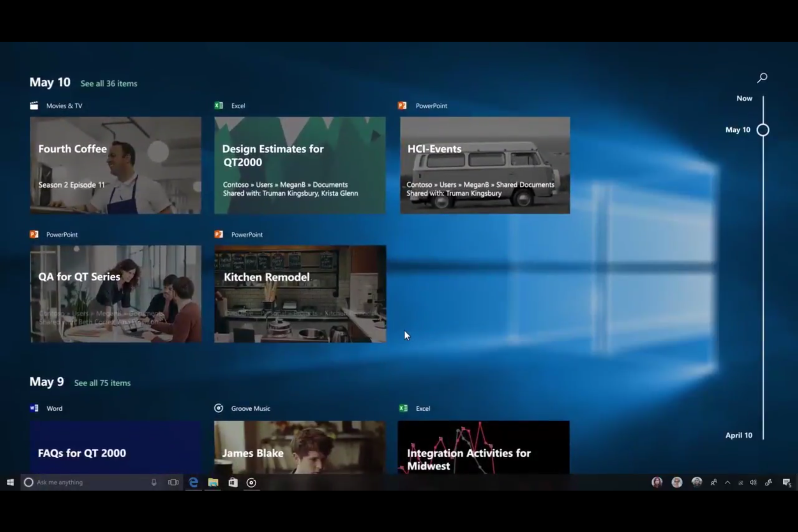Click the Cortana microphone icon
The width and height of the screenshot is (798, 532).
(x=154, y=483)
